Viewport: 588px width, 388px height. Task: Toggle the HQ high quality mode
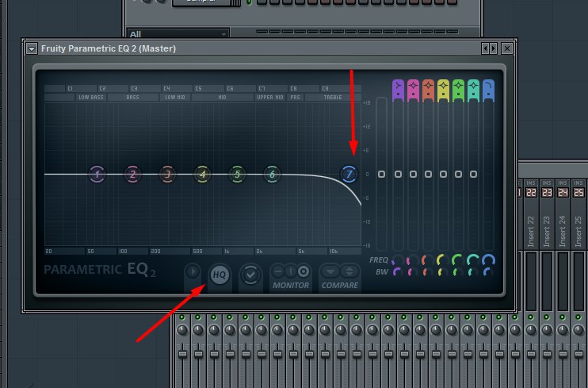(x=220, y=275)
